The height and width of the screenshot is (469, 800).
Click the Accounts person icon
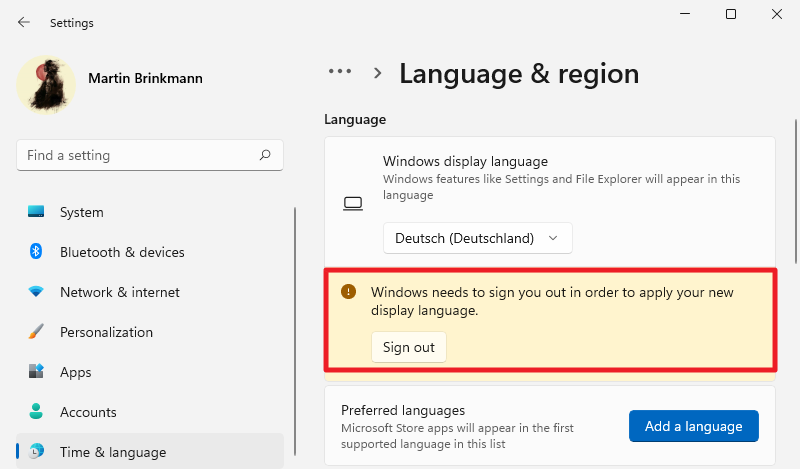[36, 411]
